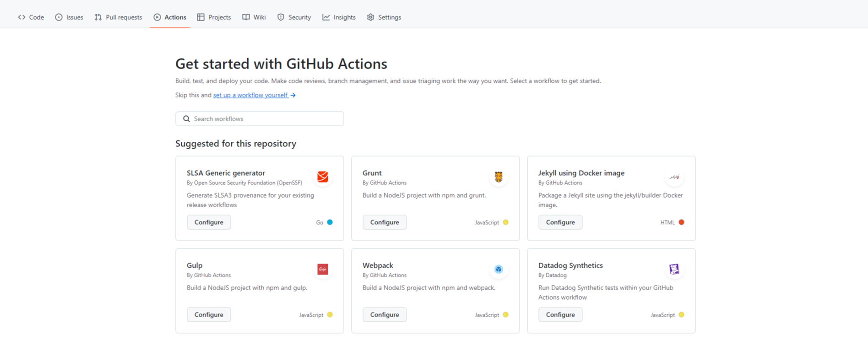Click the Go language label
The image size is (868, 345).
coord(320,222)
